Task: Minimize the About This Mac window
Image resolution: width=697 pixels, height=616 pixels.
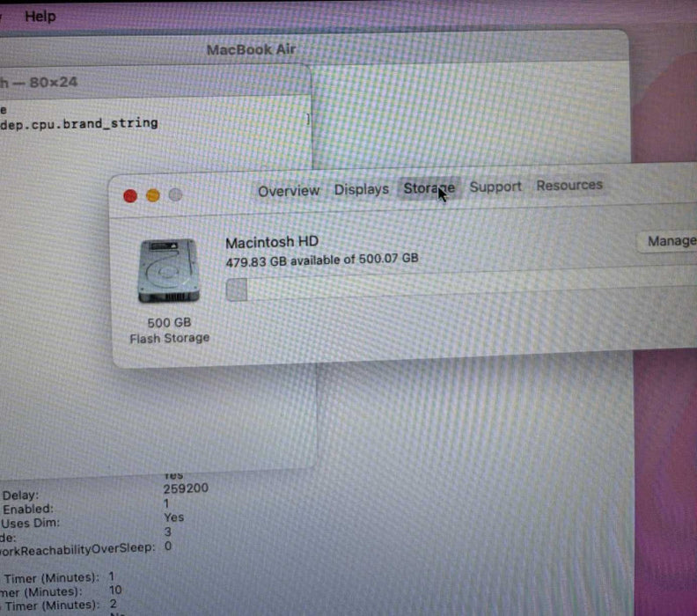Action: pos(153,195)
